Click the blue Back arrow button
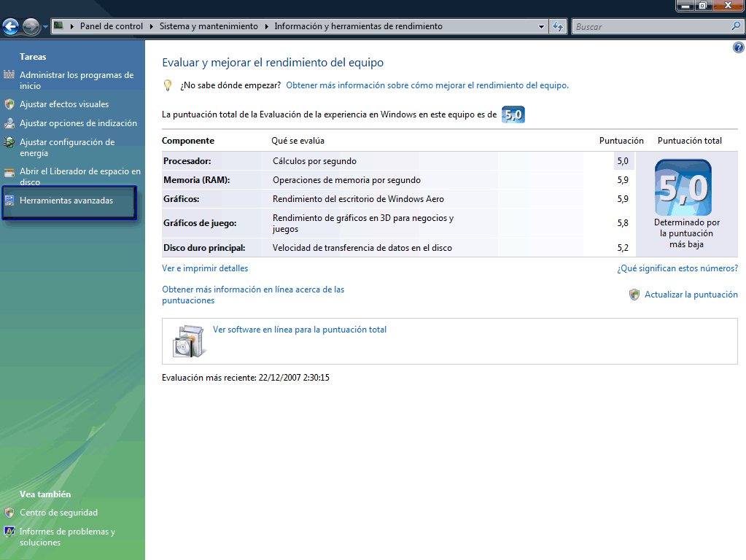746x560 pixels. pos(11,27)
